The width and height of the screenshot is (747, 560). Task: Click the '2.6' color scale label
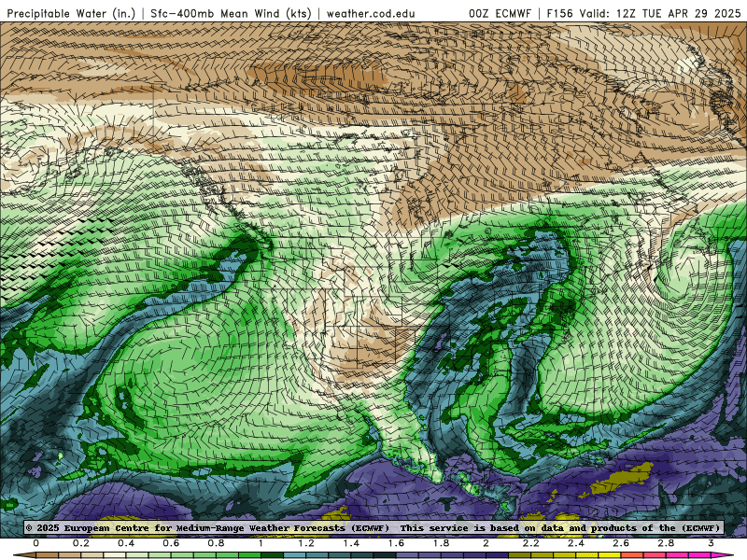point(621,543)
